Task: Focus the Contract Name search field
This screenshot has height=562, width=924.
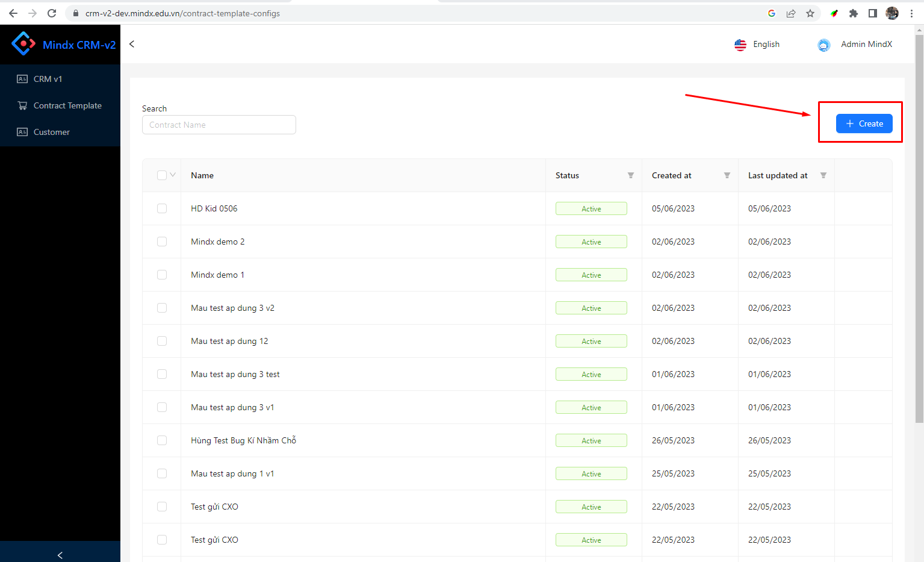Action: [x=219, y=125]
